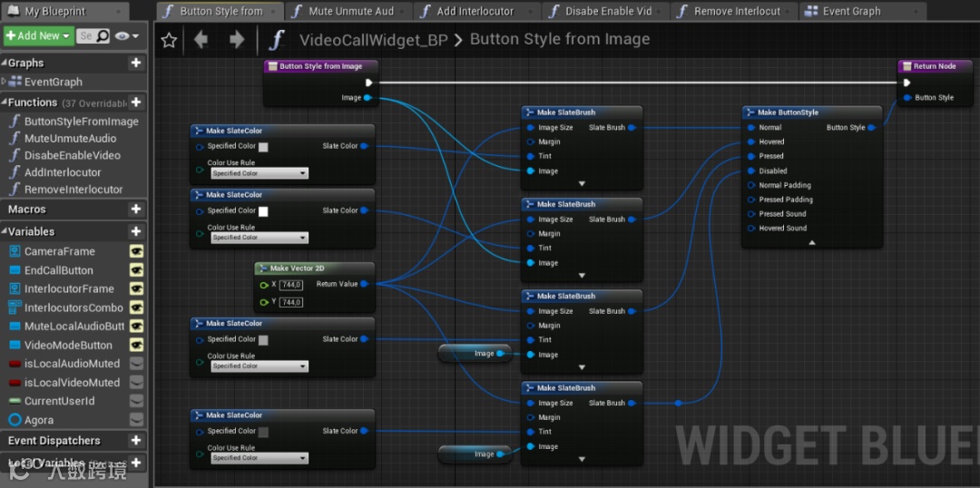Toggle visibility eye for InterlocutorsCombo variable
This screenshot has width=980, height=488.
[x=136, y=307]
